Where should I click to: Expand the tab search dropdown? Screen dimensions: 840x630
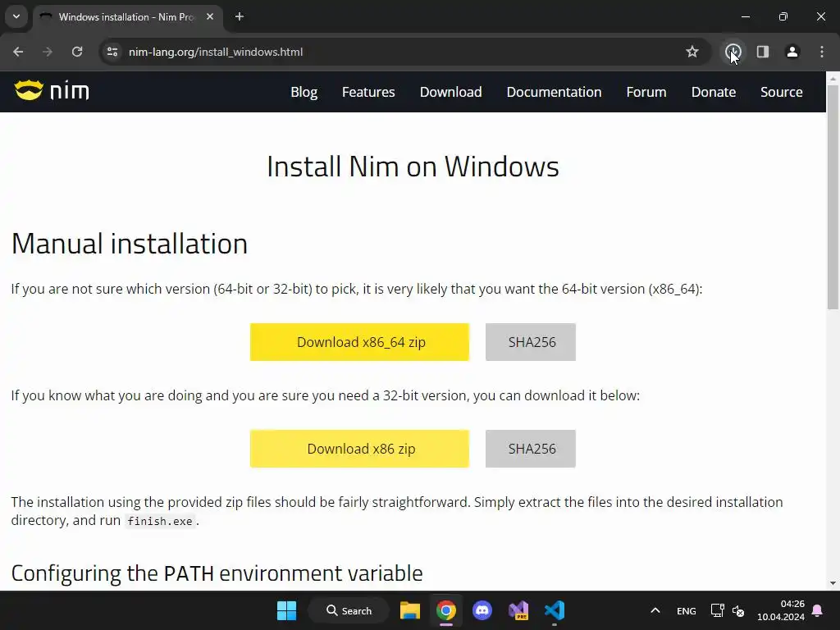tap(16, 16)
